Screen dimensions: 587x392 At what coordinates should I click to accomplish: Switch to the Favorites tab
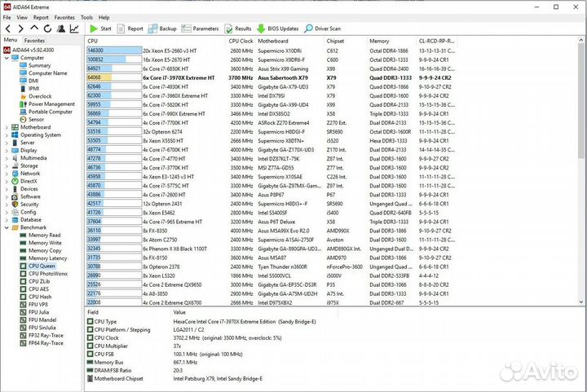(34, 41)
